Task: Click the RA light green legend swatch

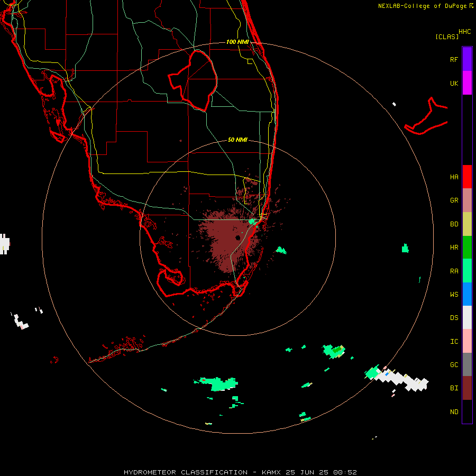Action: pyautogui.click(x=467, y=271)
